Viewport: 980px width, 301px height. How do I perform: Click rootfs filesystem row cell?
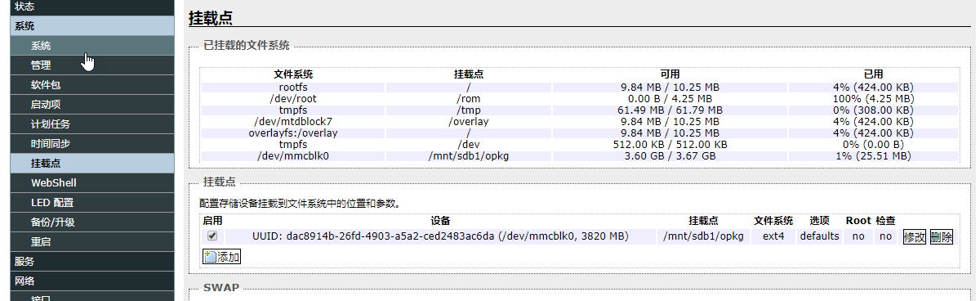[x=292, y=87]
